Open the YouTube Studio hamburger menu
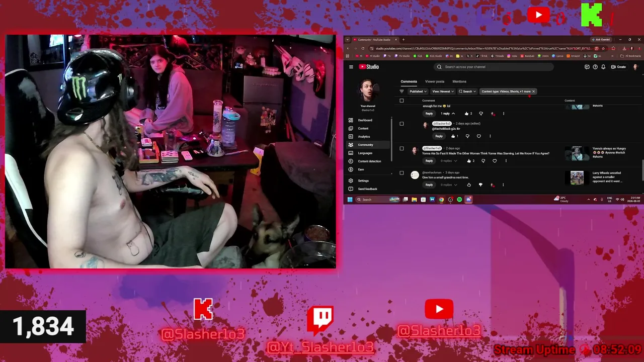Viewport: 644px width, 362px height. coord(351,67)
